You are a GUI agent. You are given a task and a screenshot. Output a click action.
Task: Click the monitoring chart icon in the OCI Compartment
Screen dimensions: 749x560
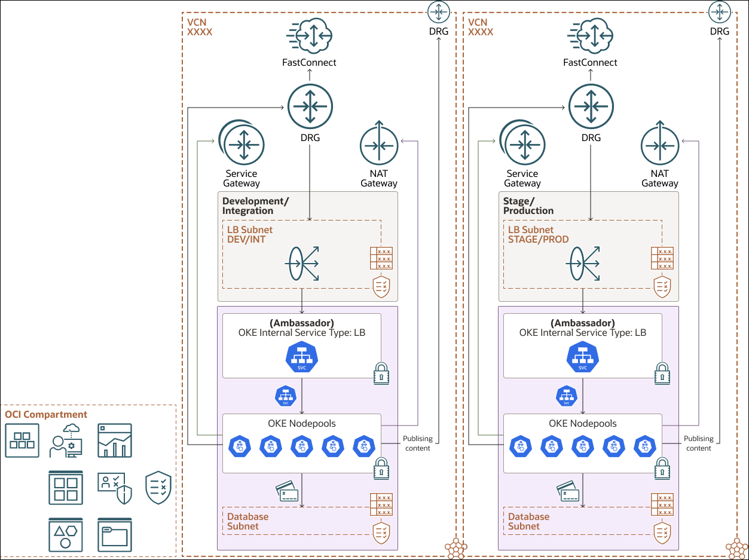coord(113,440)
